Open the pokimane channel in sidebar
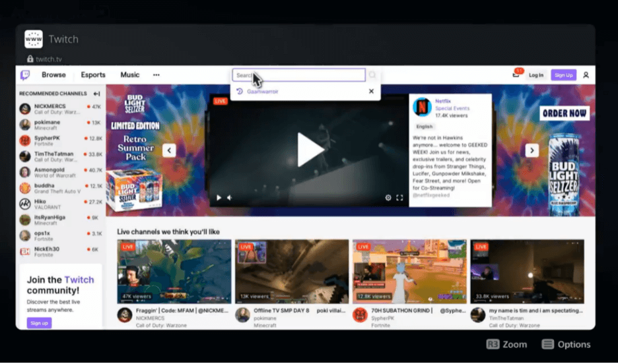This screenshot has width=618, height=364. [61, 125]
